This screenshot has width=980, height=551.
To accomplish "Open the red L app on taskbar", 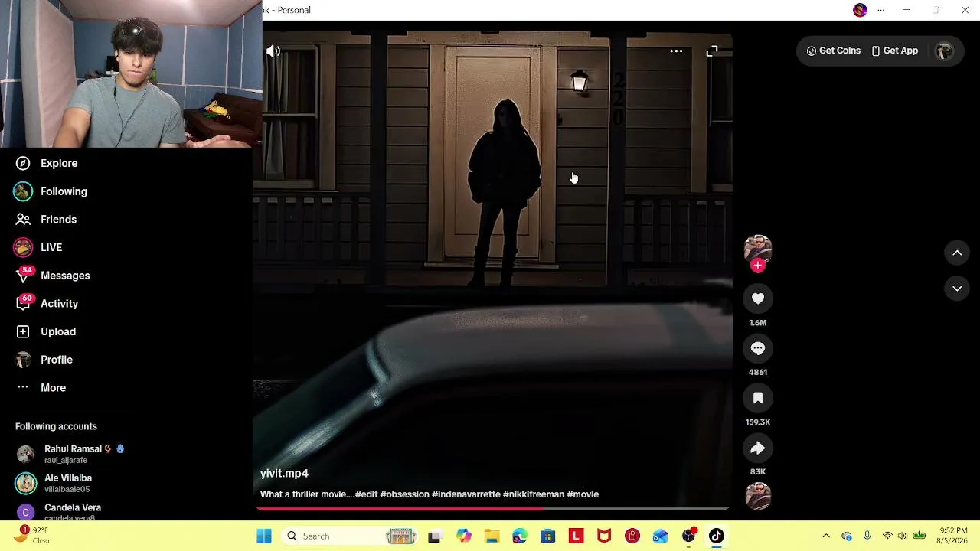I will 577,536.
